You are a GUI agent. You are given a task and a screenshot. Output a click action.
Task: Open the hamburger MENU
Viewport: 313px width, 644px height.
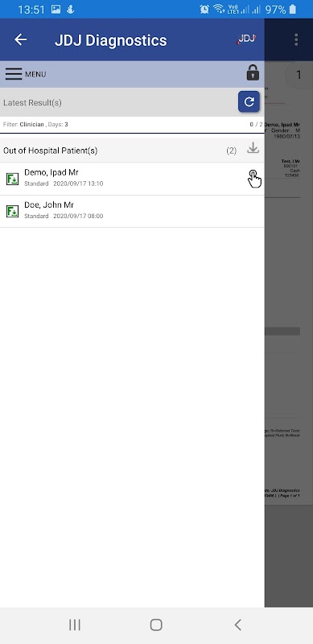[x=25, y=74]
